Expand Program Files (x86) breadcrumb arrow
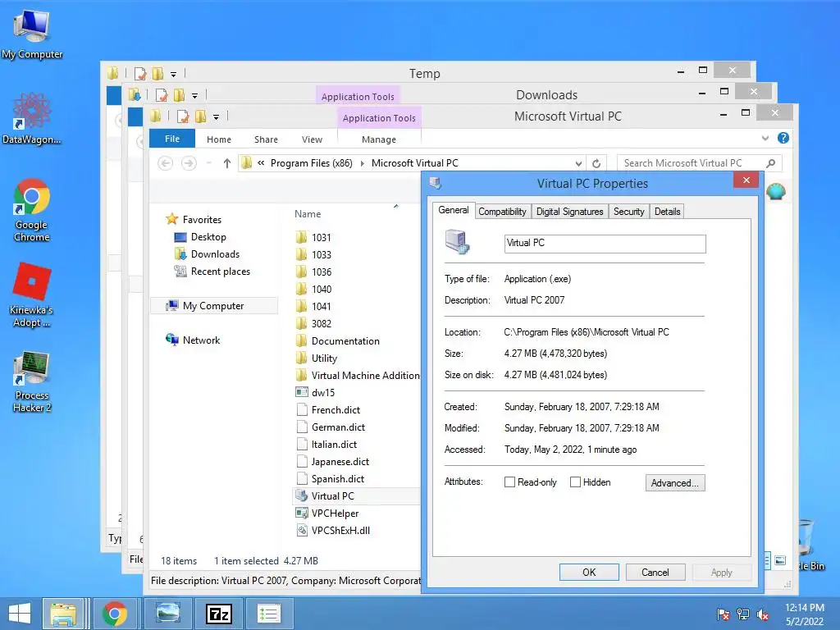Image resolution: width=840 pixels, height=630 pixels. [x=362, y=163]
